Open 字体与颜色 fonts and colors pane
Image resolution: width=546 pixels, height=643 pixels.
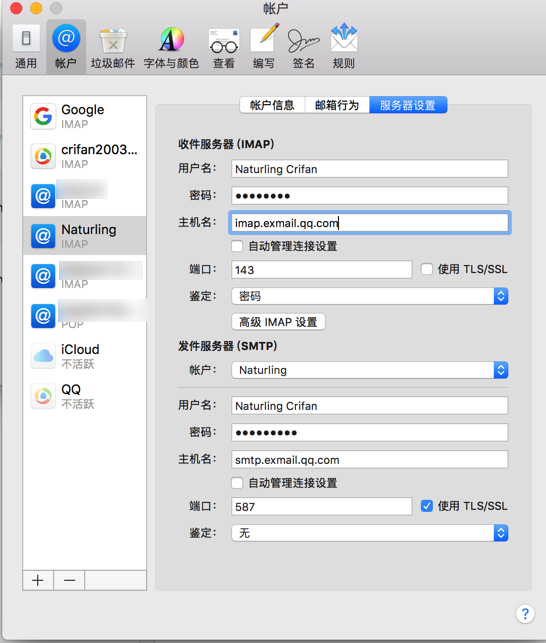click(x=171, y=46)
